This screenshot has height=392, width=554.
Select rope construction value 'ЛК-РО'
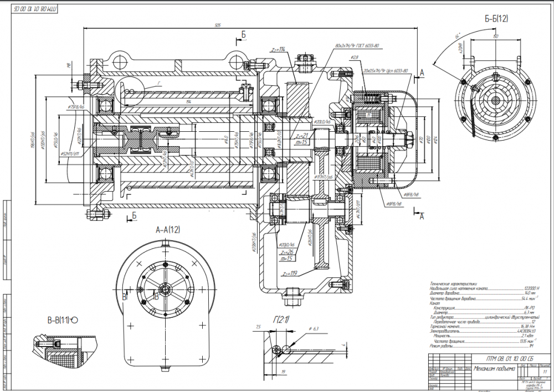(530, 308)
